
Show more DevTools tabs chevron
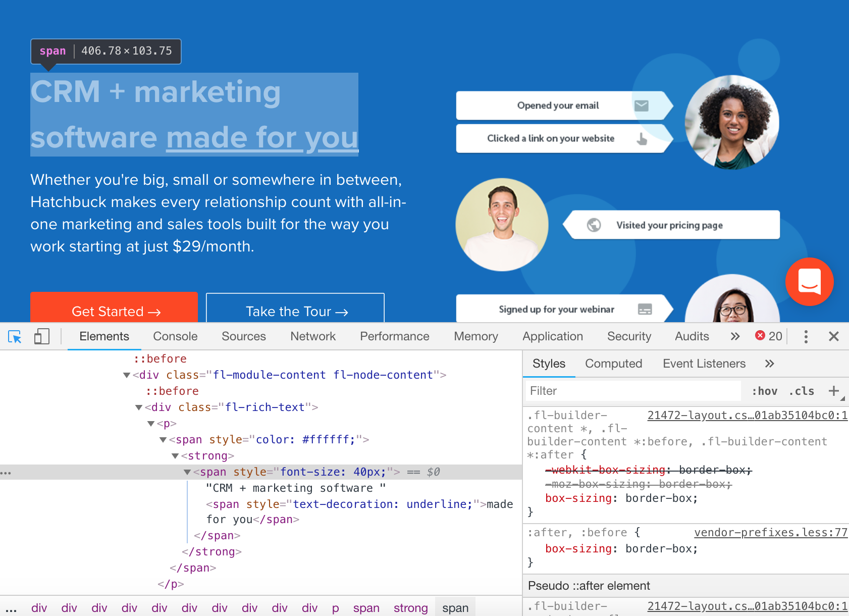[735, 336]
